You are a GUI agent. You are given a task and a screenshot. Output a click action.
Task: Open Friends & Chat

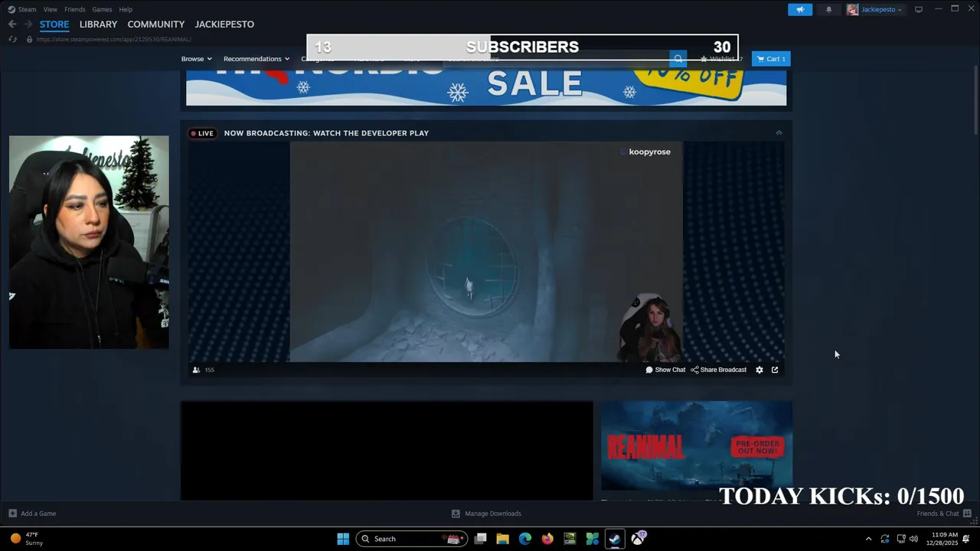point(943,514)
